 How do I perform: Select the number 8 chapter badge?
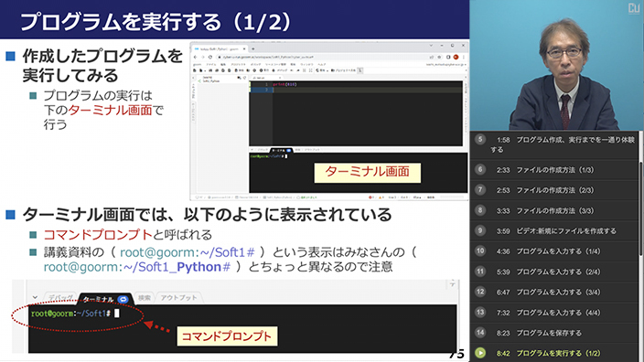pos(480,210)
